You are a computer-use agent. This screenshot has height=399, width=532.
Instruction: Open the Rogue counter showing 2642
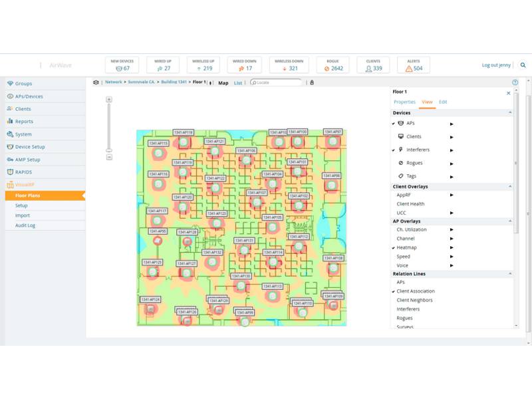332,65
